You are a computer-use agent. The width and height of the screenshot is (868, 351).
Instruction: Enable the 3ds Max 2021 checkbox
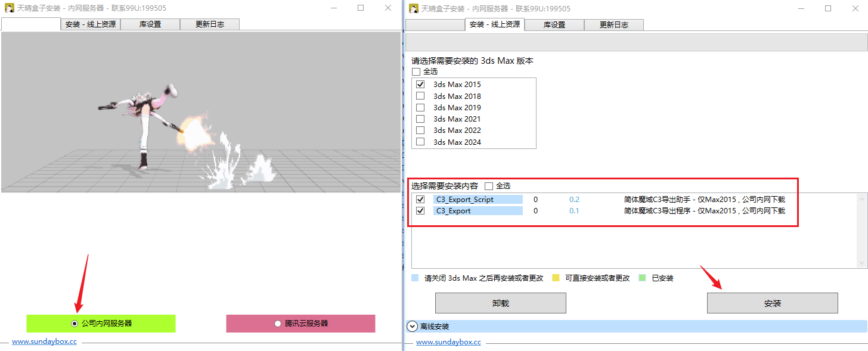pos(420,119)
